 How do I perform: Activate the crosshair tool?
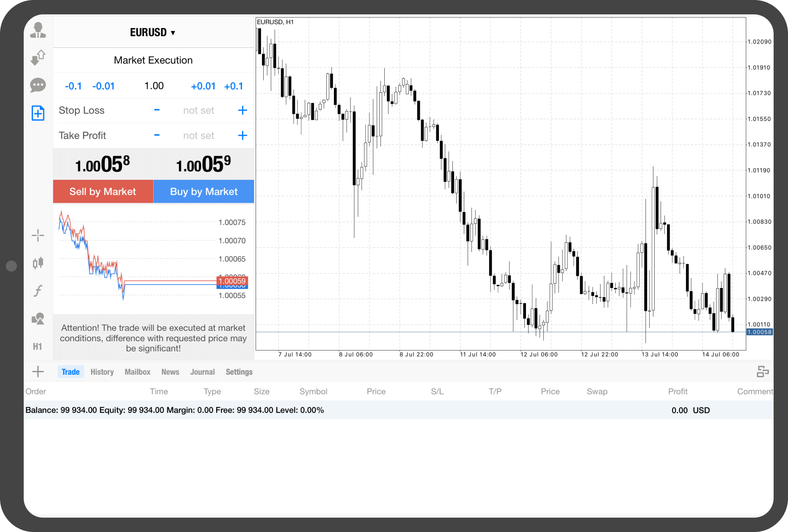(x=38, y=236)
